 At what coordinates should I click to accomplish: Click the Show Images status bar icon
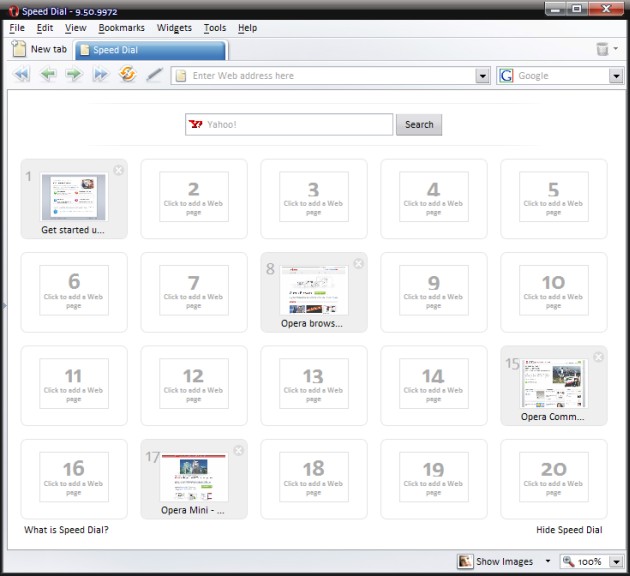pos(465,561)
